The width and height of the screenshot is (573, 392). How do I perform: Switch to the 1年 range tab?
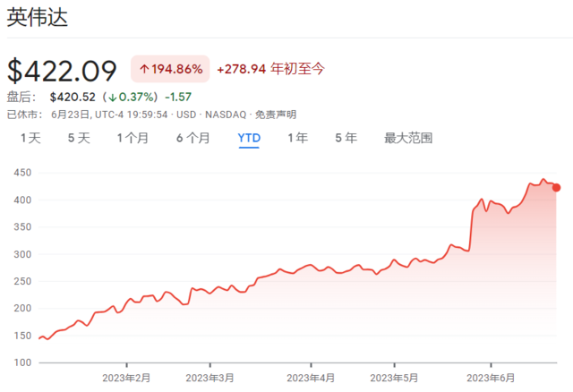(297, 138)
